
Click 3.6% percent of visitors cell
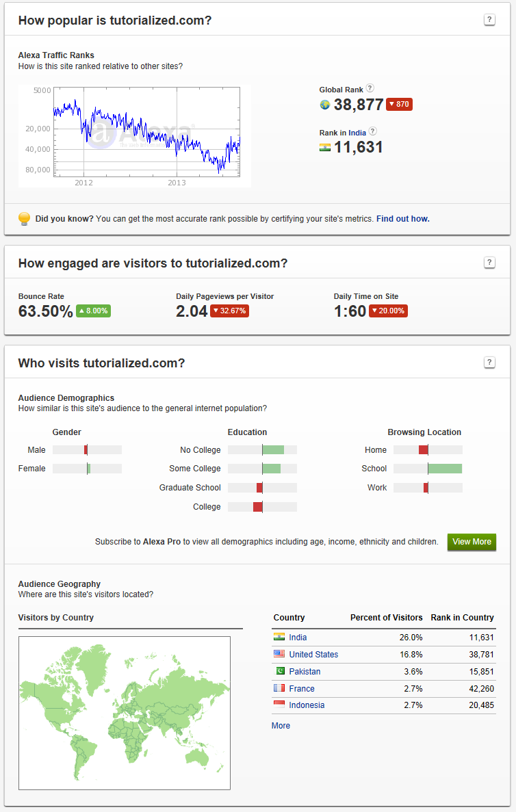tap(413, 672)
